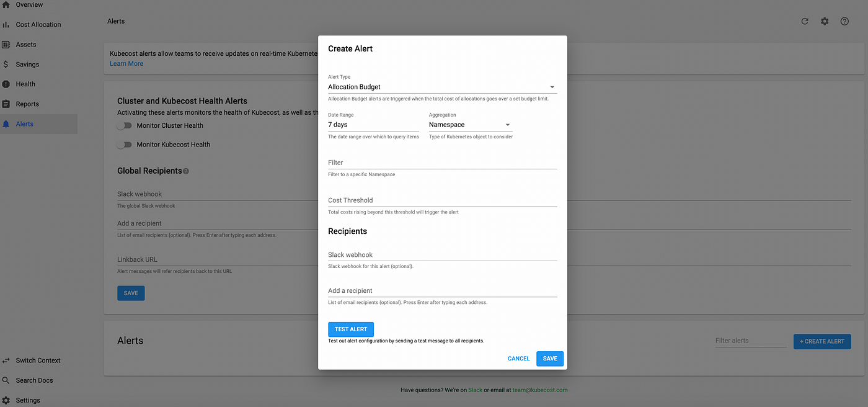The image size is (868, 407).
Task: Click the dialog's Slack webhook field
Action: [x=442, y=255]
